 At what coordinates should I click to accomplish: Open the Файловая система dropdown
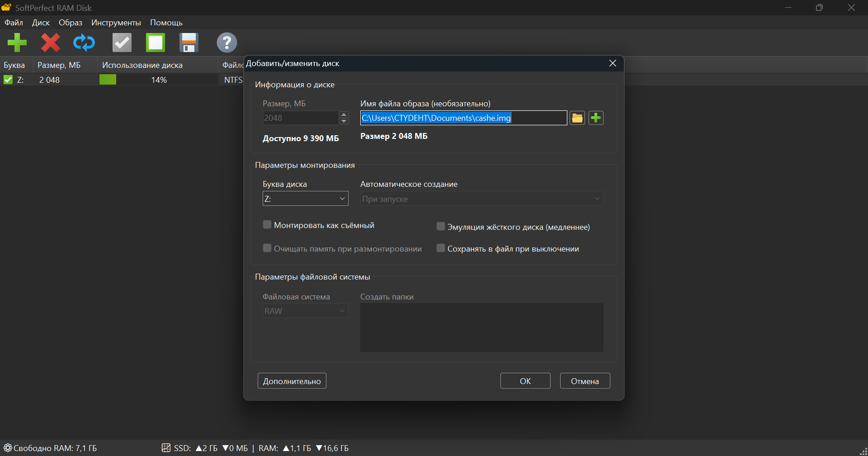(x=306, y=311)
